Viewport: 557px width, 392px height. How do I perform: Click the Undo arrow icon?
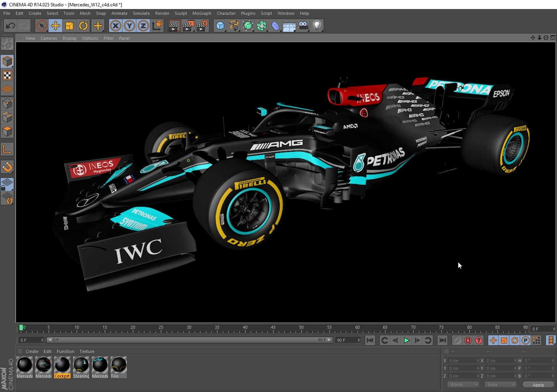click(10, 26)
